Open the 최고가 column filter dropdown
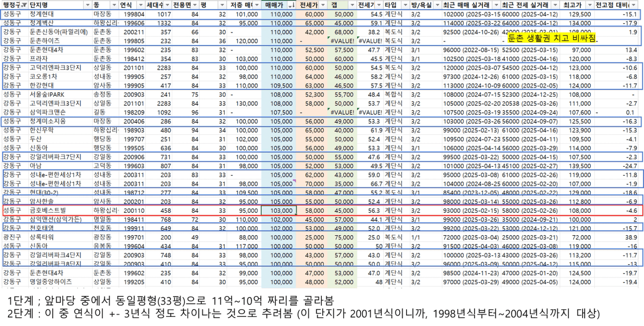644x326 pixels. 589,5
